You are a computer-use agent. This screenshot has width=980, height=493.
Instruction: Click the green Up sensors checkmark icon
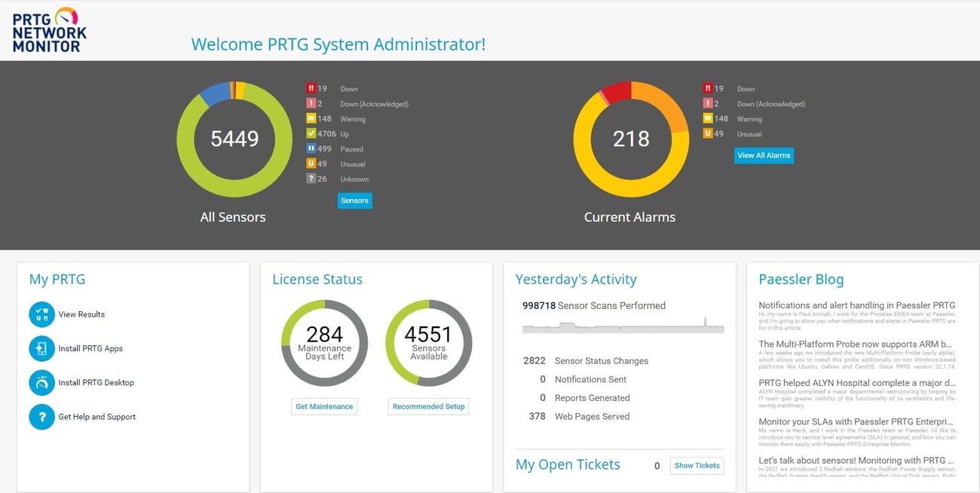tap(311, 133)
